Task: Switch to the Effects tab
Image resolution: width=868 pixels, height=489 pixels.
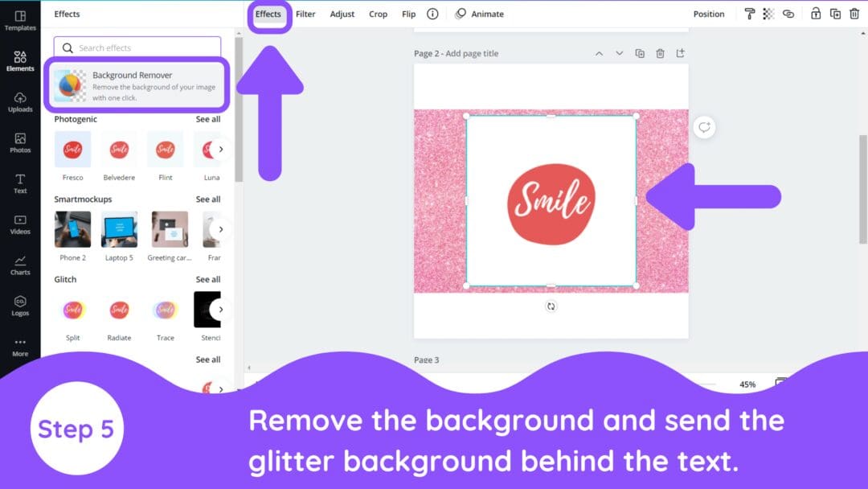Action: click(x=268, y=14)
